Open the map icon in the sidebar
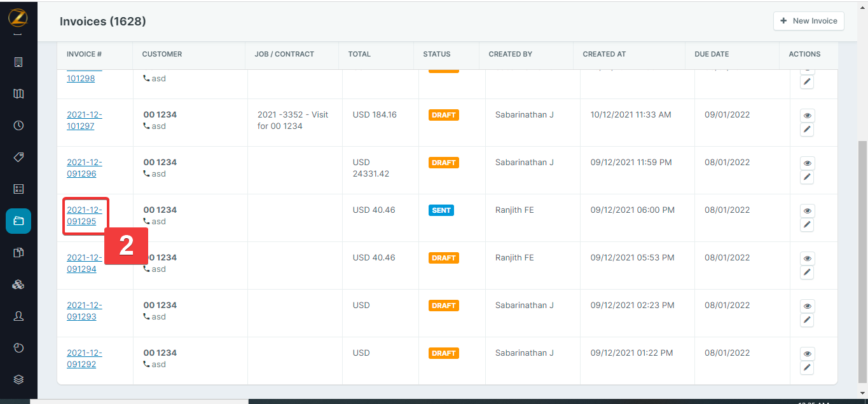Viewport: 868px width, 404px height. [18, 93]
